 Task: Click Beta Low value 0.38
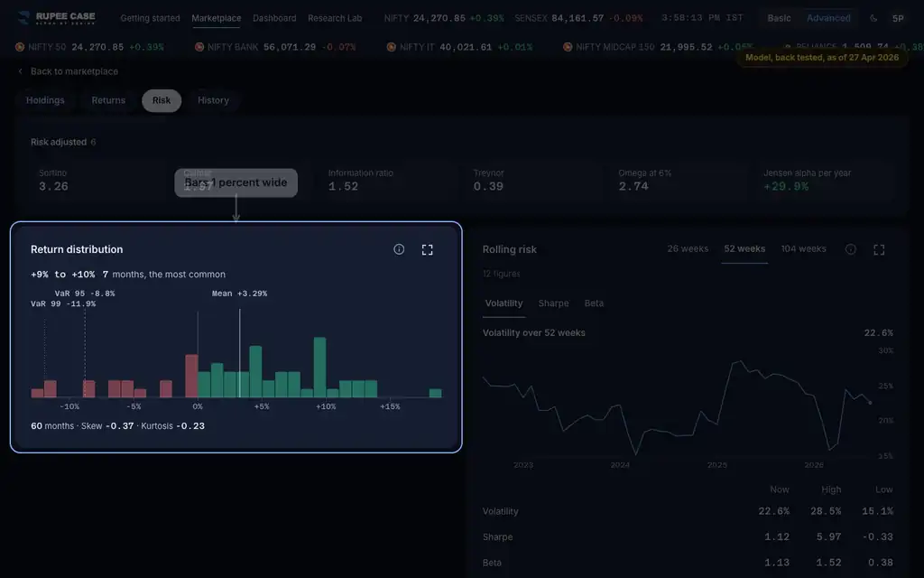click(881, 563)
